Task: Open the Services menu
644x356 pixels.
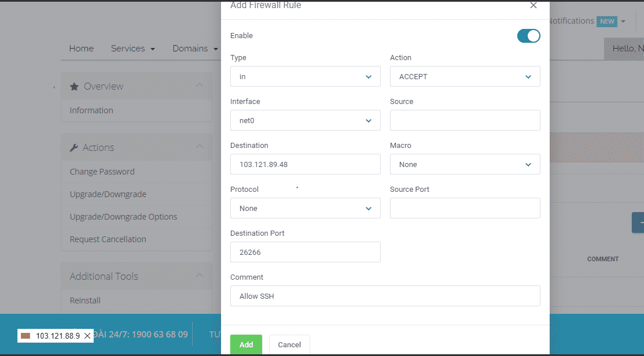Action: [x=133, y=49]
